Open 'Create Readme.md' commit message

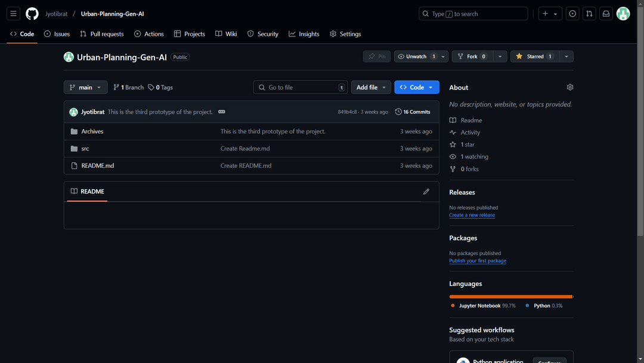245,149
